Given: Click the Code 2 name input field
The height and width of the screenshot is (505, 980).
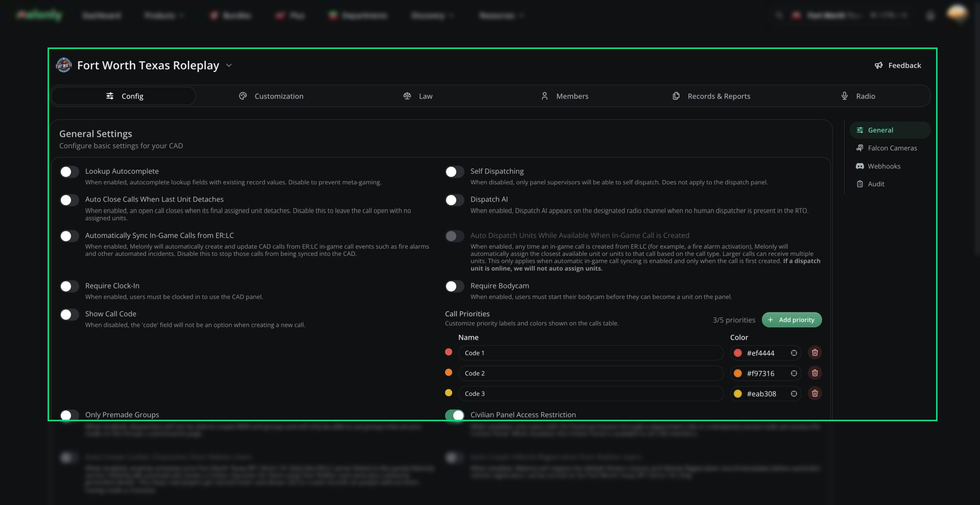Looking at the screenshot, I should coord(591,373).
